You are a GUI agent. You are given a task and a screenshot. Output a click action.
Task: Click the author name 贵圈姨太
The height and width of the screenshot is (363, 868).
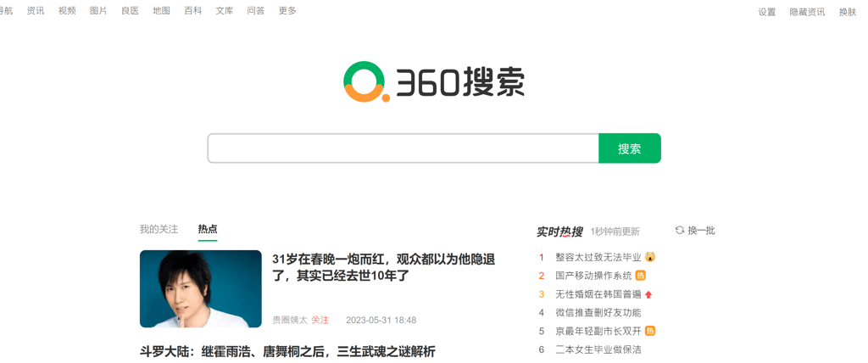[x=289, y=320]
